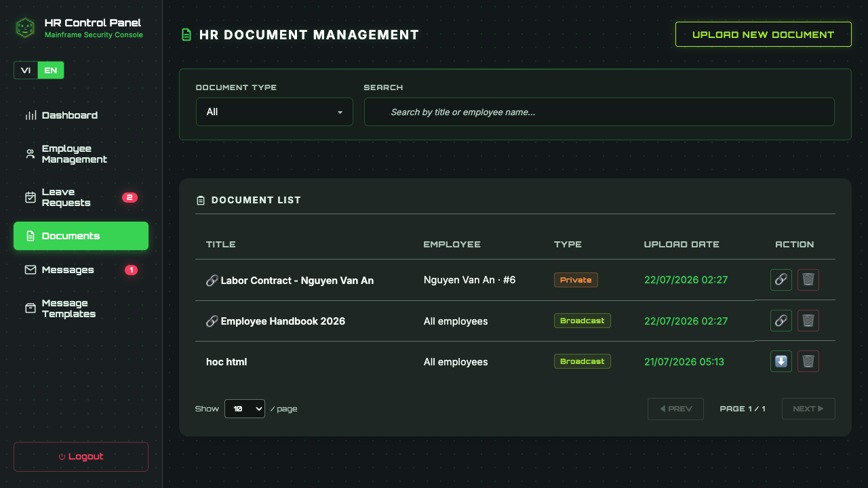
Task: Focus the search by title field
Action: (599, 112)
